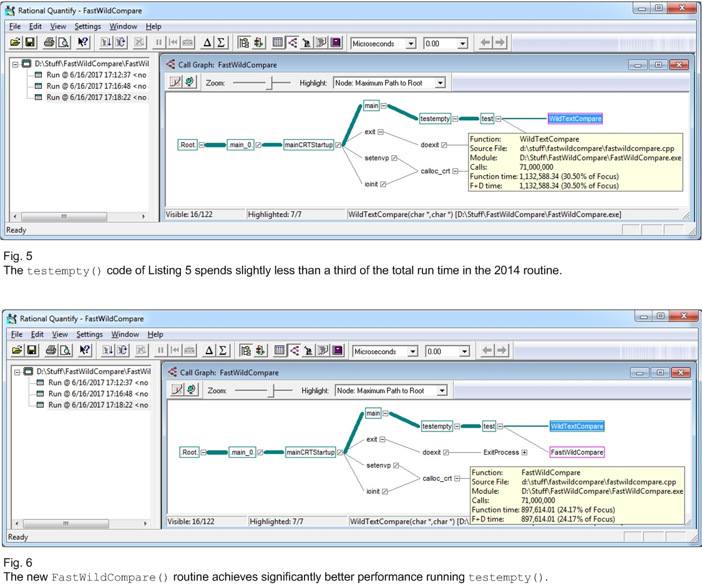Click the Delta (diff) icon in the lower toolbar
702x588 pixels.
pyautogui.click(x=210, y=352)
